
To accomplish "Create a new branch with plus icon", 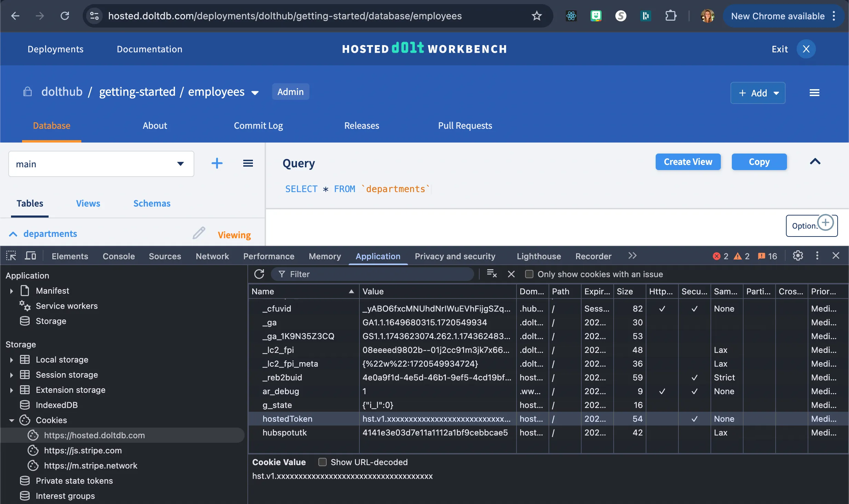I will coord(217,163).
